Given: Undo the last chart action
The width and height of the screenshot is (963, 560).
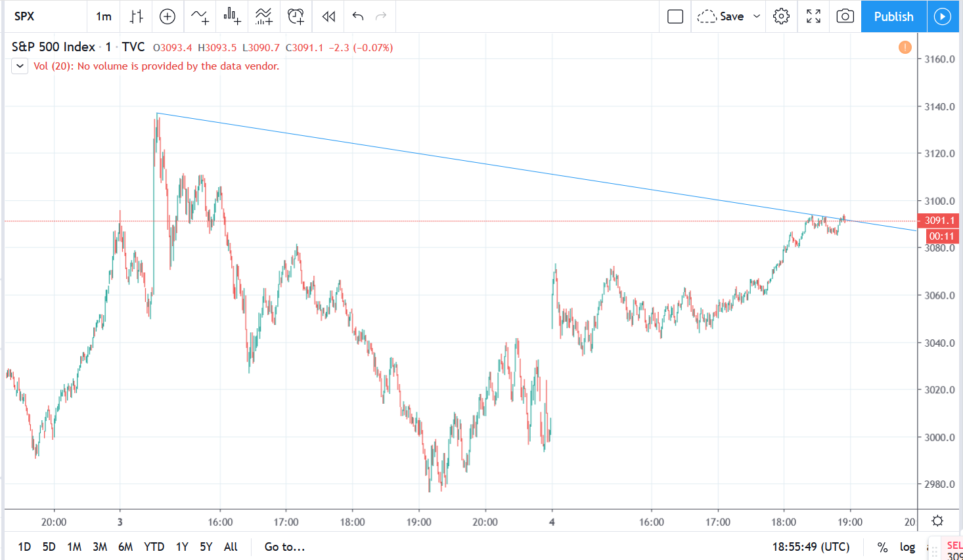Looking at the screenshot, I should pyautogui.click(x=357, y=16).
